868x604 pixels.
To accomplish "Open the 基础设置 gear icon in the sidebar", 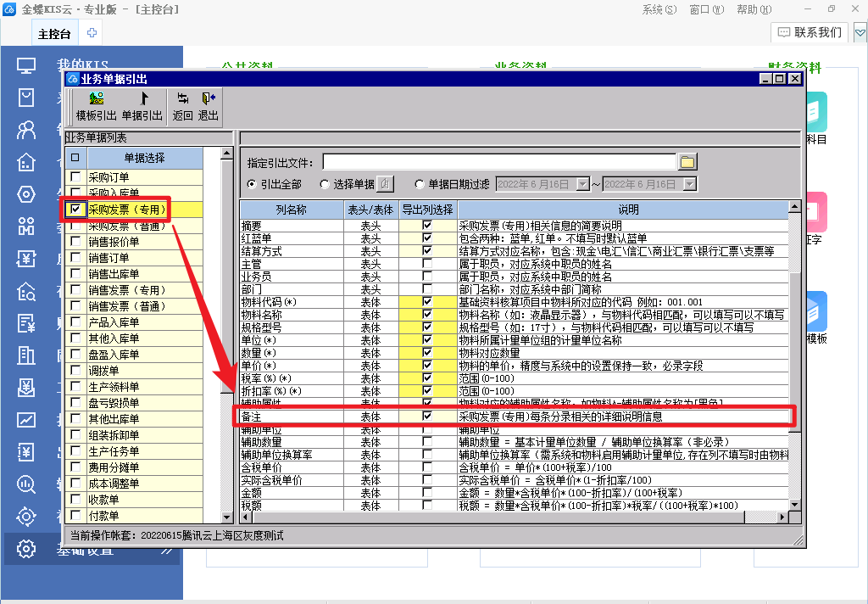I will click(x=26, y=549).
